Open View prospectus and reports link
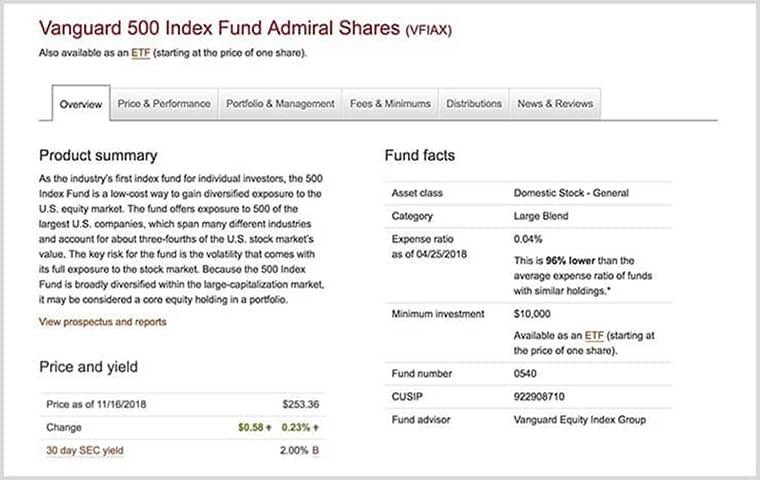This screenshot has height=480, width=760. [103, 322]
